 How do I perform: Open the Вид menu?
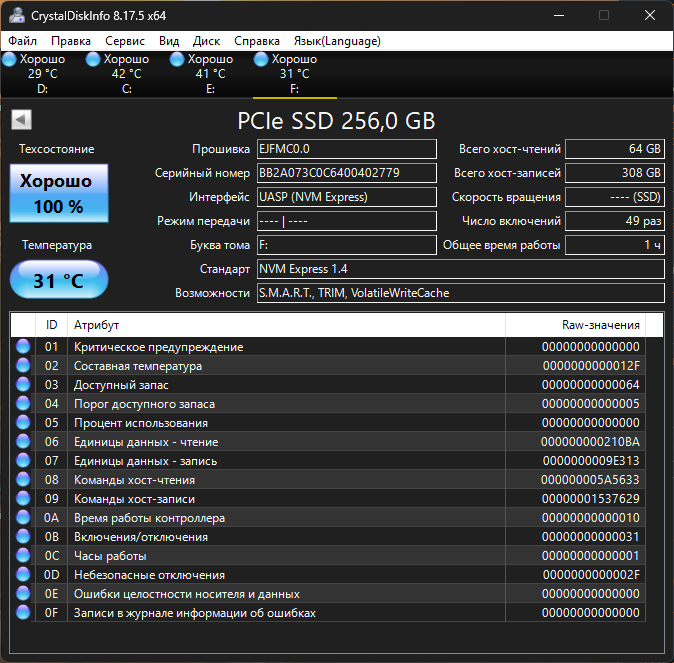(169, 41)
